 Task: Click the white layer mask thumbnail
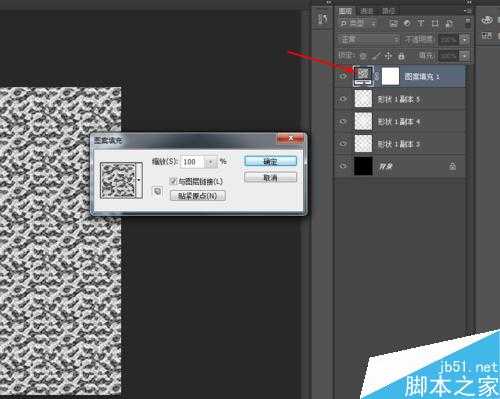(390, 76)
